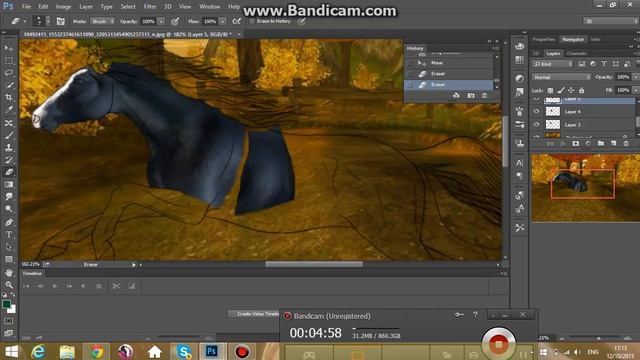Click the foreground color swatch

point(6,304)
